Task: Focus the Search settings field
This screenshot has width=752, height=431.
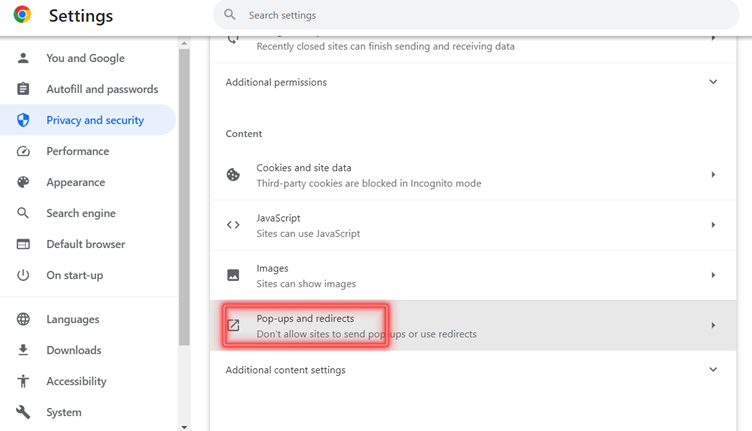Action: [476, 15]
